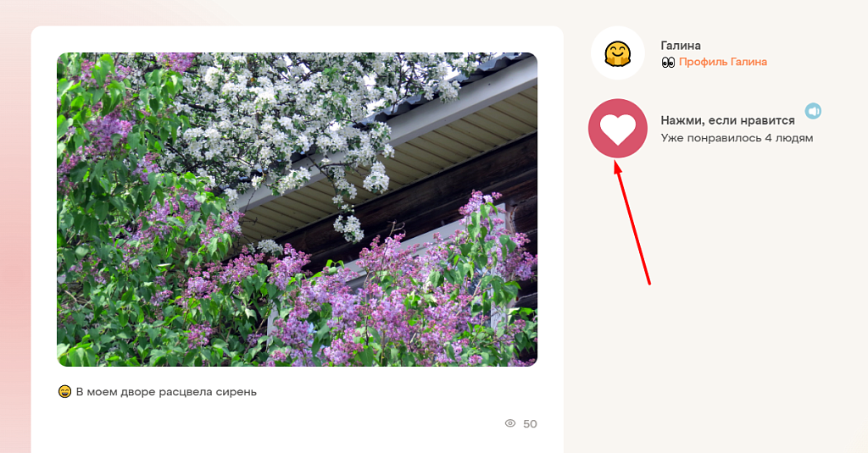Screen dimensions: 868x453
Task: Click the eye views icon
Action: pos(509,423)
